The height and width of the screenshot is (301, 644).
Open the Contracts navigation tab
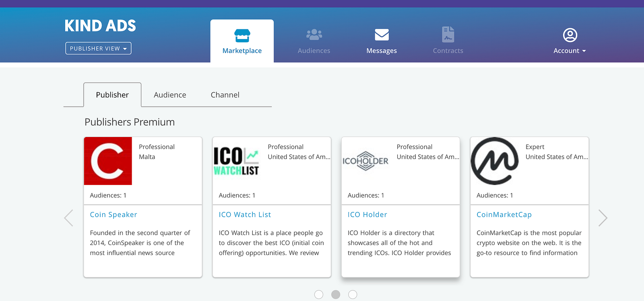click(x=448, y=41)
